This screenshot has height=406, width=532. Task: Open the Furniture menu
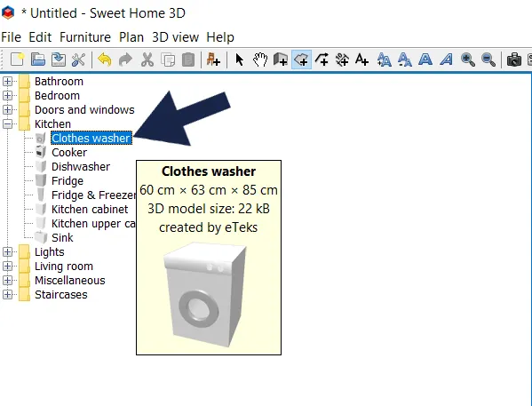point(85,37)
